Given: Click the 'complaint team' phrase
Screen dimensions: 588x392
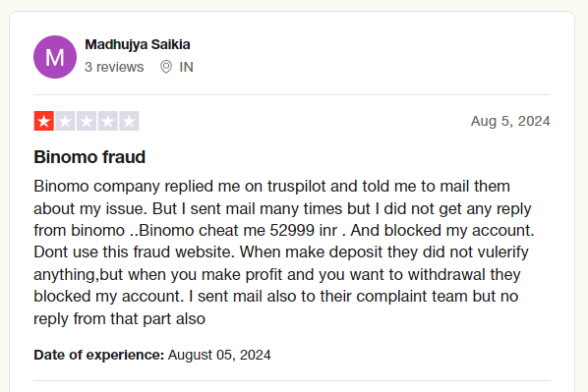Looking at the screenshot, I should coord(412,297).
